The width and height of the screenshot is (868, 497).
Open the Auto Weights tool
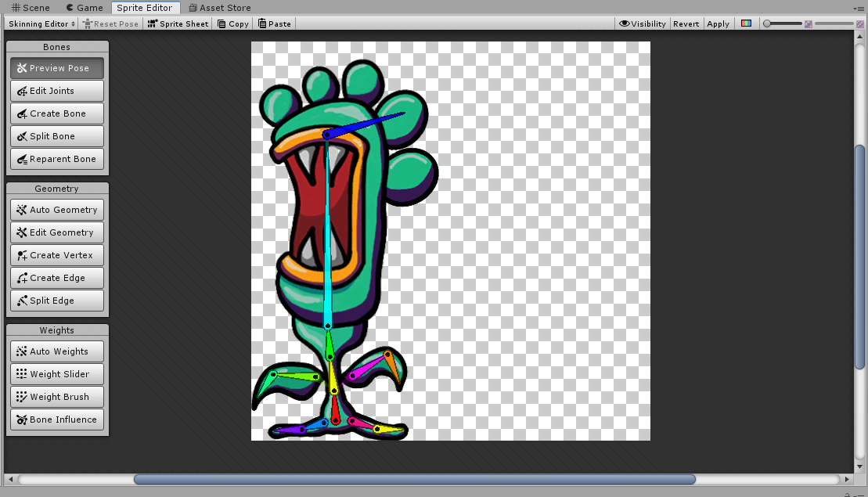pyautogui.click(x=56, y=351)
